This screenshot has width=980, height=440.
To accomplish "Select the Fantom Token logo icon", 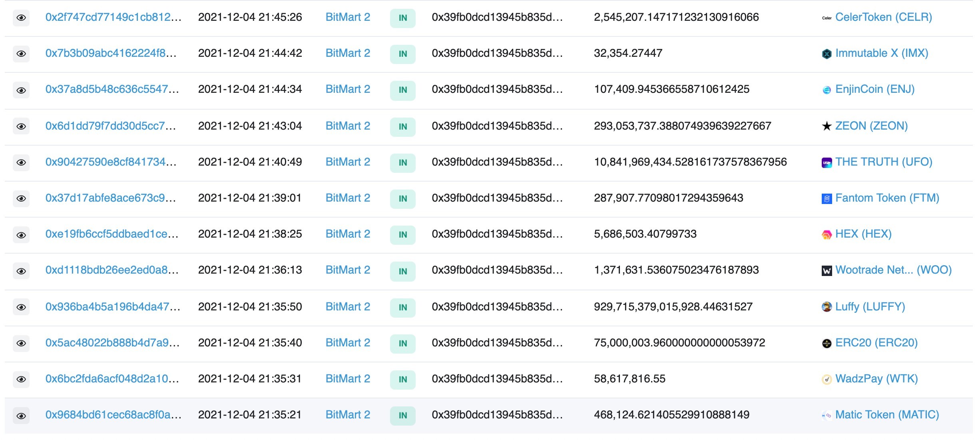I will point(827,198).
